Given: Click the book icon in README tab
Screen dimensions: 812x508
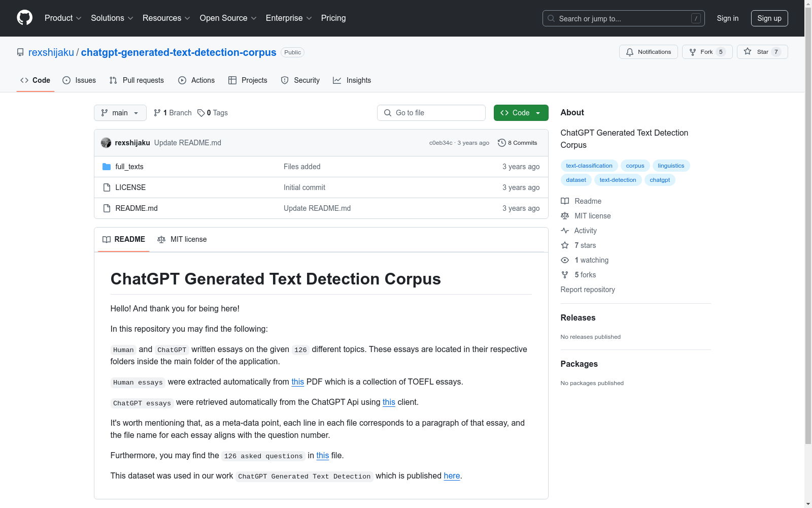Looking at the screenshot, I should tap(107, 239).
